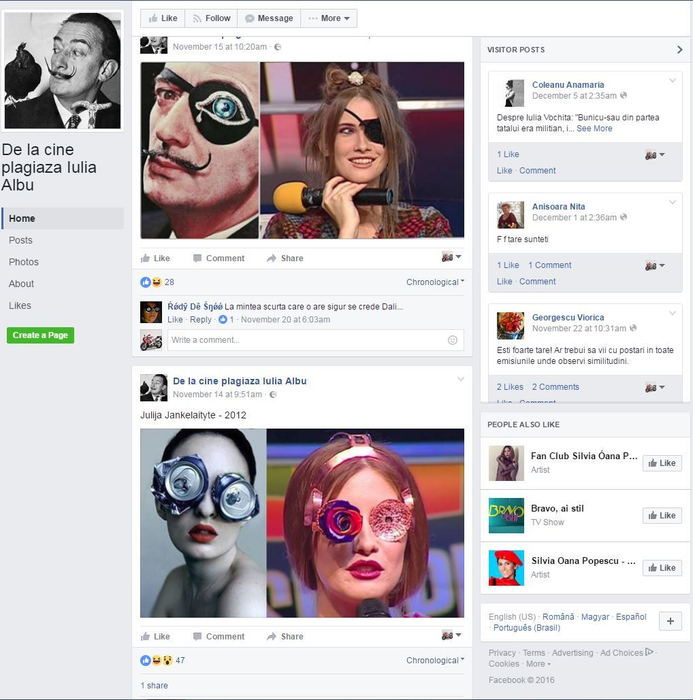Open Georgescu Viorica's avatar thumbnail
Viewport: 693px width, 700px height.
[510, 326]
